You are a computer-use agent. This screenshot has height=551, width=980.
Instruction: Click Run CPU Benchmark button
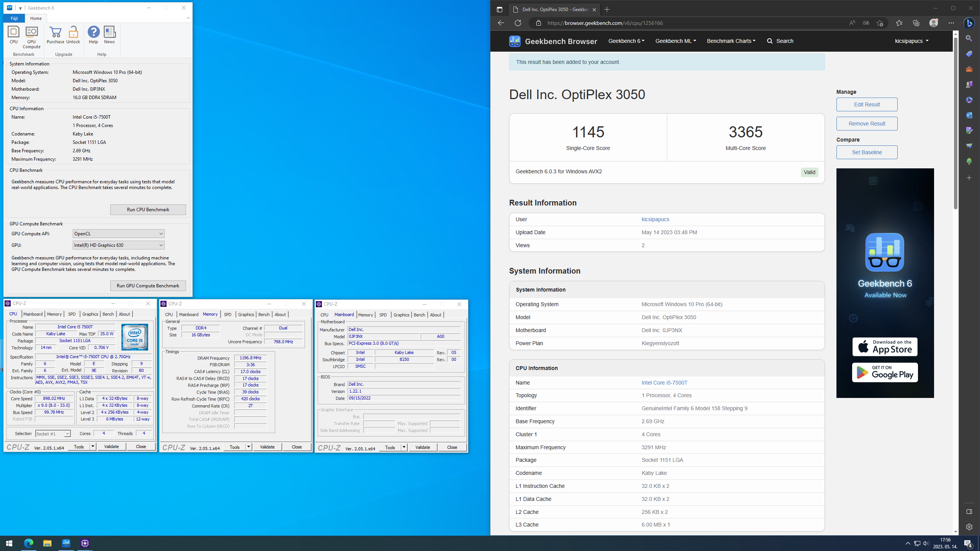click(148, 209)
